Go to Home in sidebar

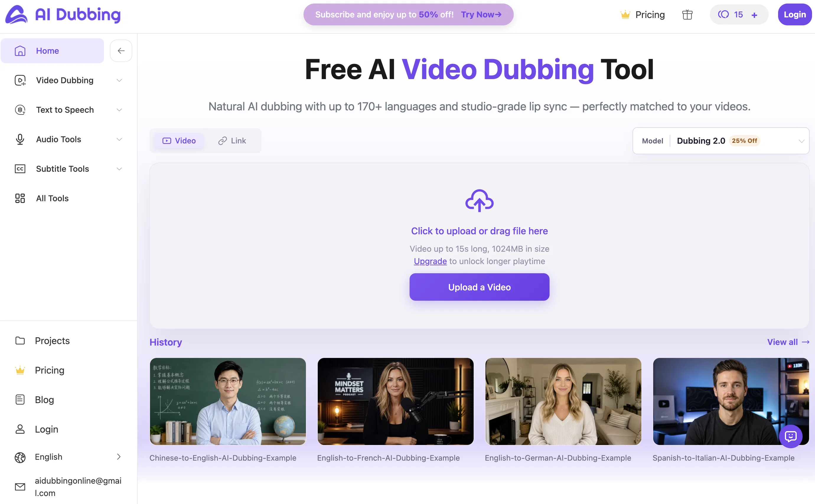click(x=52, y=51)
